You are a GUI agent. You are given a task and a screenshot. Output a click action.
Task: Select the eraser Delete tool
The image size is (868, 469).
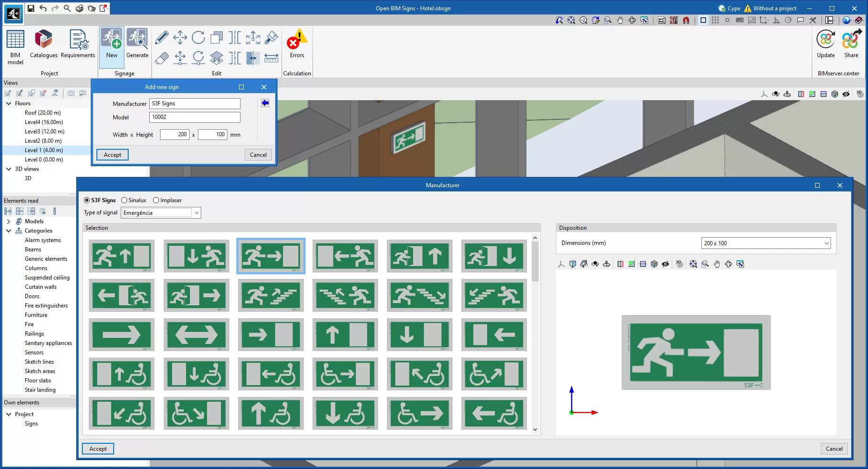click(x=162, y=58)
